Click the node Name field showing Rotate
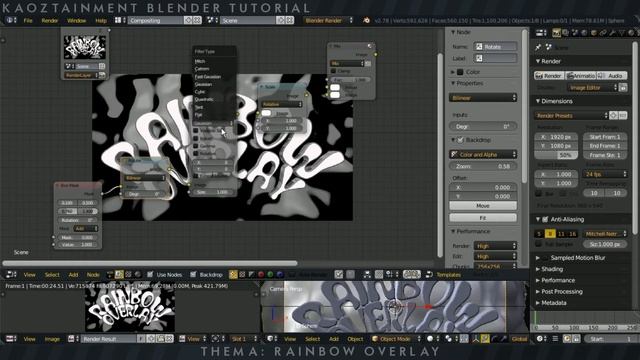This screenshot has height=360, width=640. coord(495,47)
